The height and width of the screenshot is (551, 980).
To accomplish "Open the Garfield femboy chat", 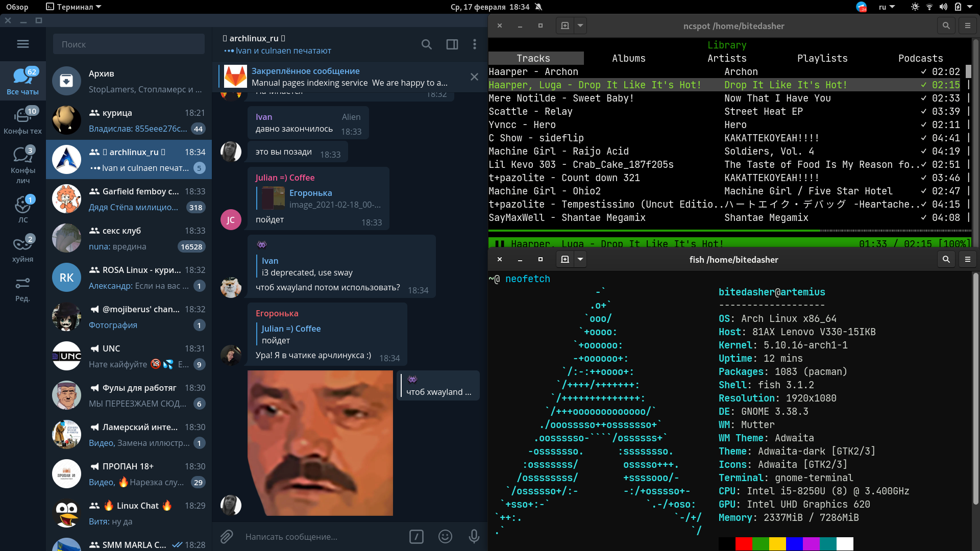I will pyautogui.click(x=129, y=199).
